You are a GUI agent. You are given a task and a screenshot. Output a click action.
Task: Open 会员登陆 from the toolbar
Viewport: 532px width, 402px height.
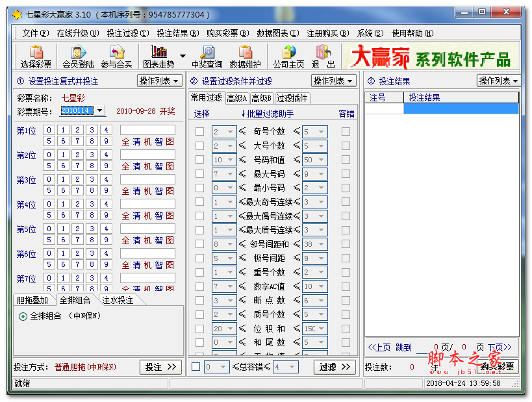coord(78,57)
